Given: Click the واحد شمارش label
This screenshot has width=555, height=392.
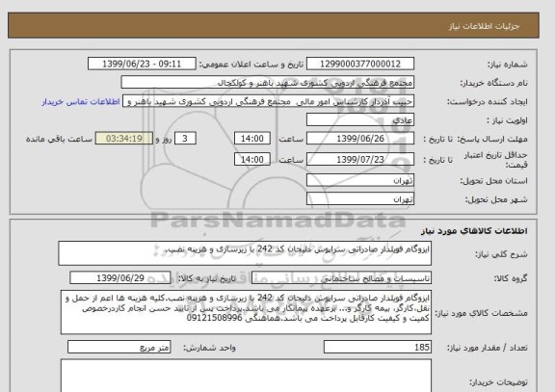Looking at the screenshot, I should (209, 348).
